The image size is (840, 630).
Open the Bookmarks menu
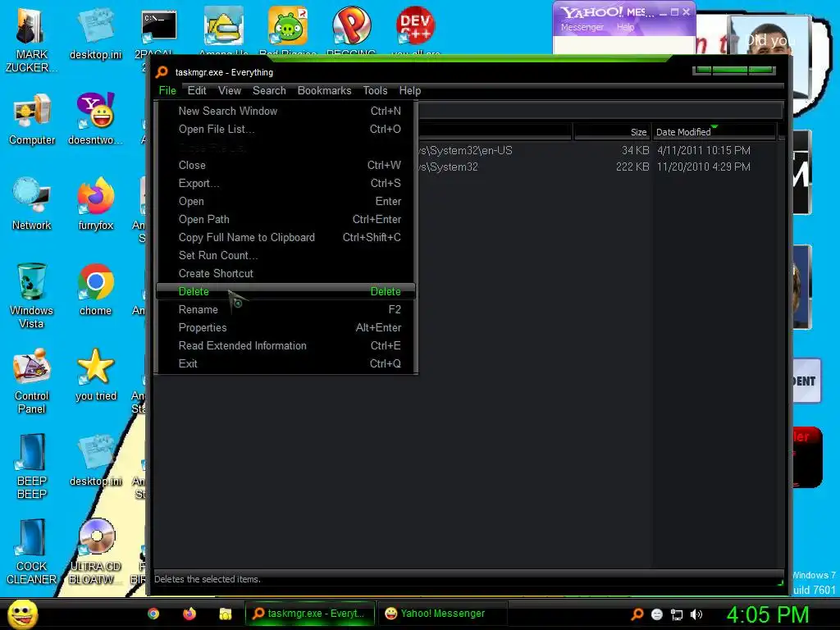coord(324,90)
